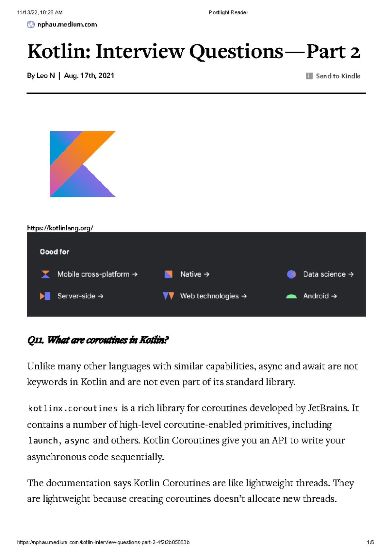Click the Data science circle icon
The image size is (392, 555).
(291, 274)
